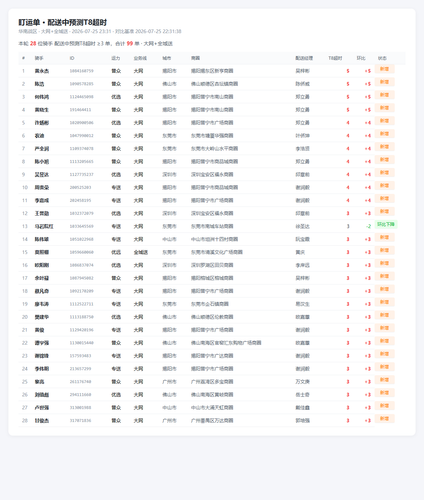Click 广州荔湾区多宝商圈 in row 25
Screen dimensions: 424x500
click(212, 382)
